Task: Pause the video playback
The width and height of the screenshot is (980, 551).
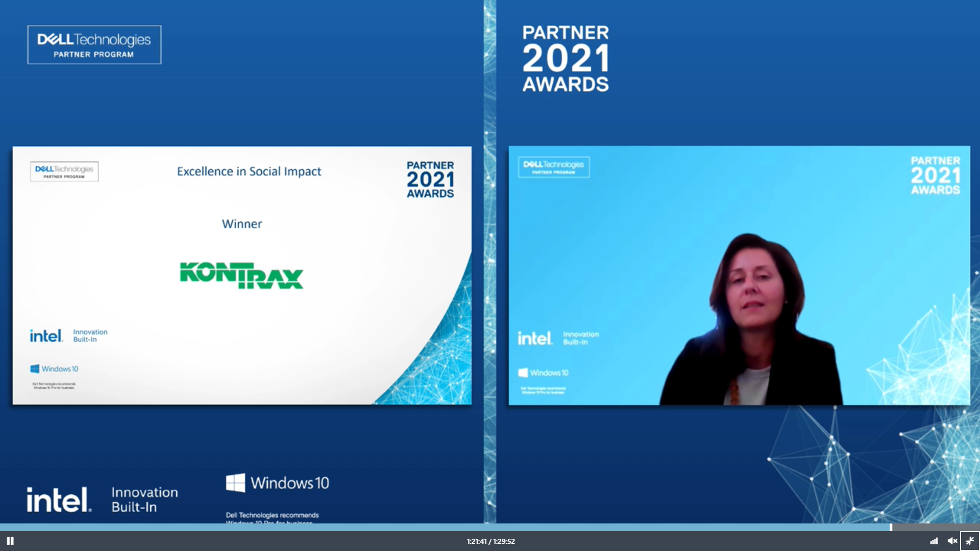Action: coord(10,541)
